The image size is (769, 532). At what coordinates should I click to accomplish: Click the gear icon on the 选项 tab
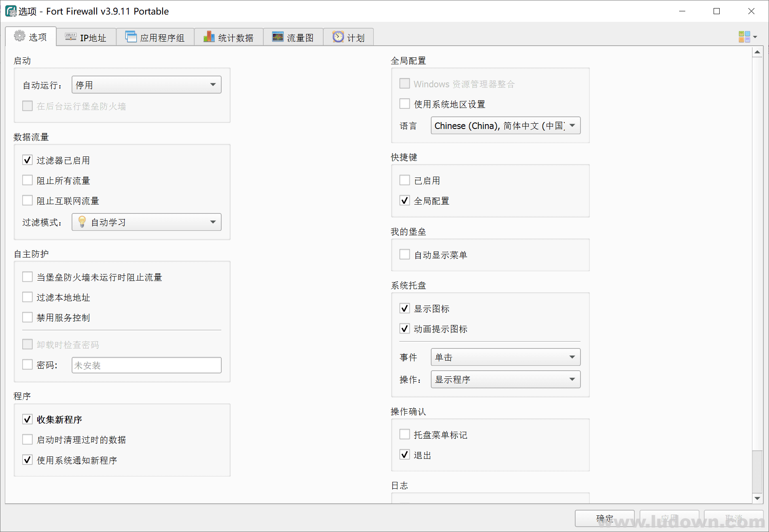19,36
